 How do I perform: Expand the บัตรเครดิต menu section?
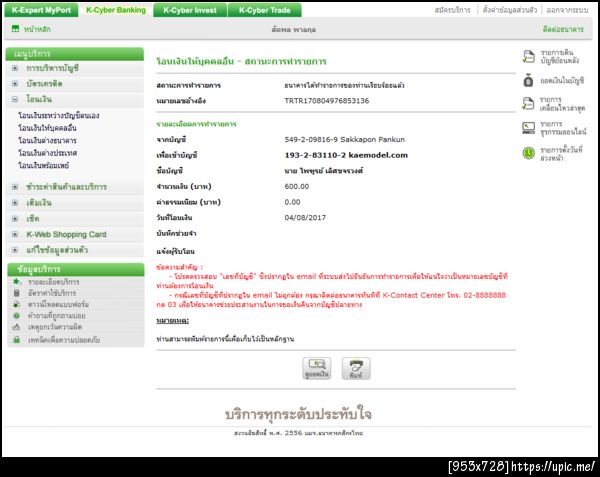pyautogui.click(x=15, y=84)
